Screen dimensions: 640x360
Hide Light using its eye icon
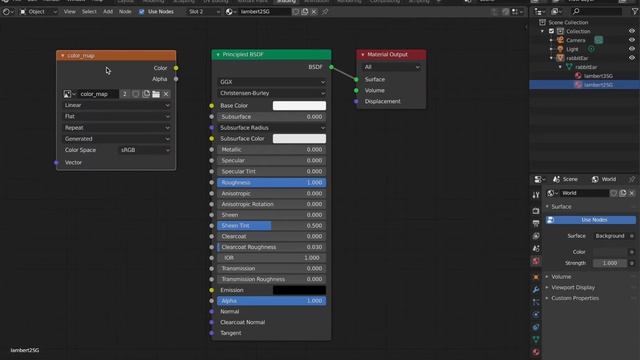tap(632, 49)
